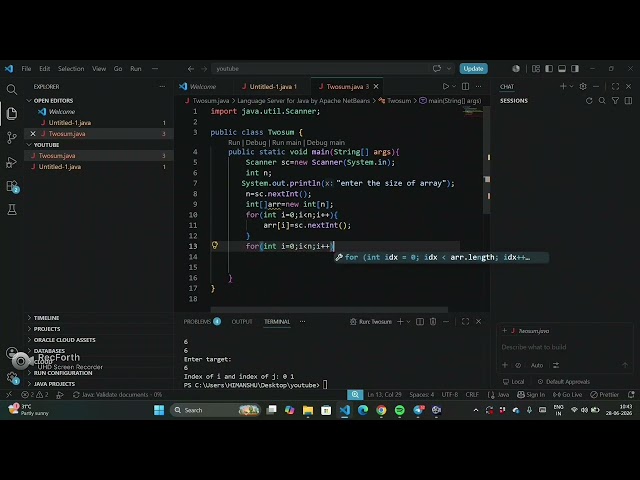Switch to the Welcome tab
The height and width of the screenshot is (480, 640).
pyautogui.click(x=203, y=87)
